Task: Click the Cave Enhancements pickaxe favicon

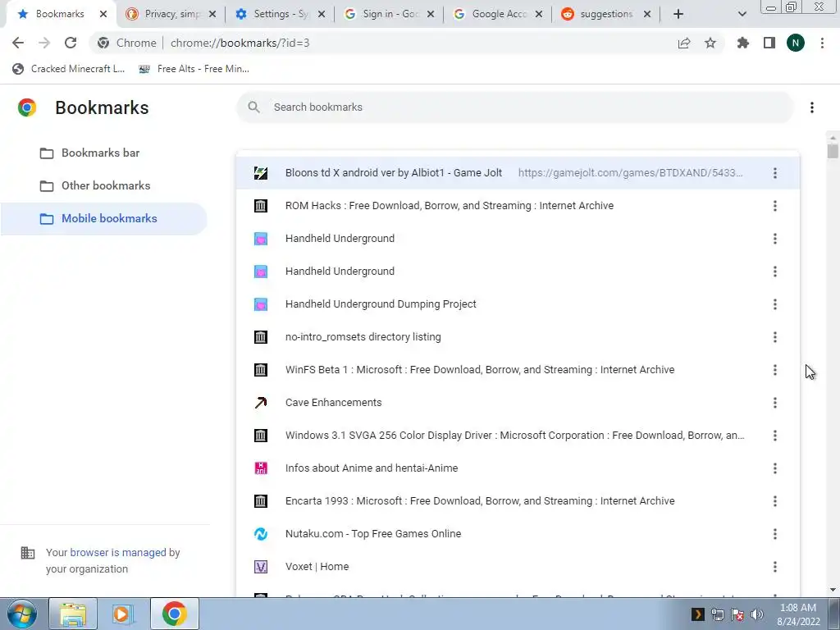Action: click(x=261, y=402)
